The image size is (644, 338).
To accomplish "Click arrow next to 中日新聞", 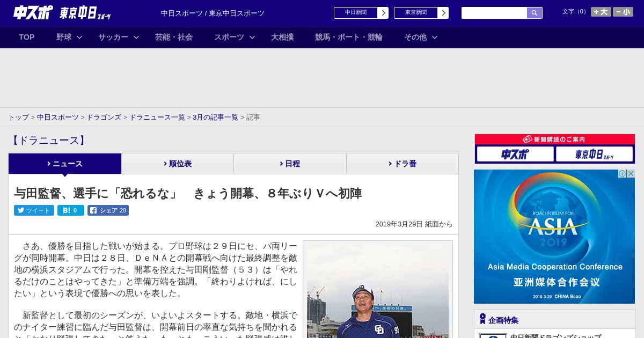I will click(x=383, y=13).
